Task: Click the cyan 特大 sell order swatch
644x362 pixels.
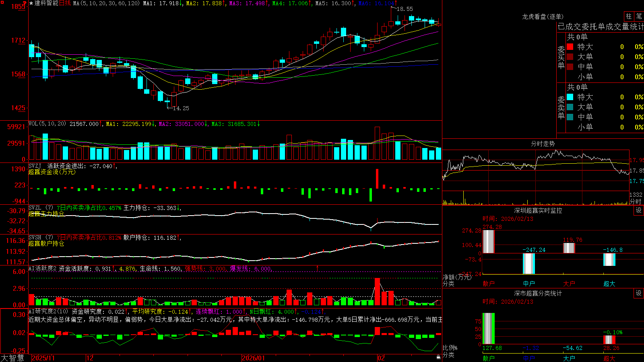Action: click(x=570, y=97)
